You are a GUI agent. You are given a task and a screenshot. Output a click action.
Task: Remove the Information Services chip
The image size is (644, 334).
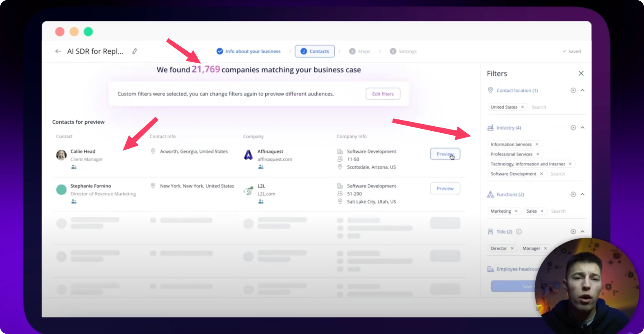[x=537, y=144]
